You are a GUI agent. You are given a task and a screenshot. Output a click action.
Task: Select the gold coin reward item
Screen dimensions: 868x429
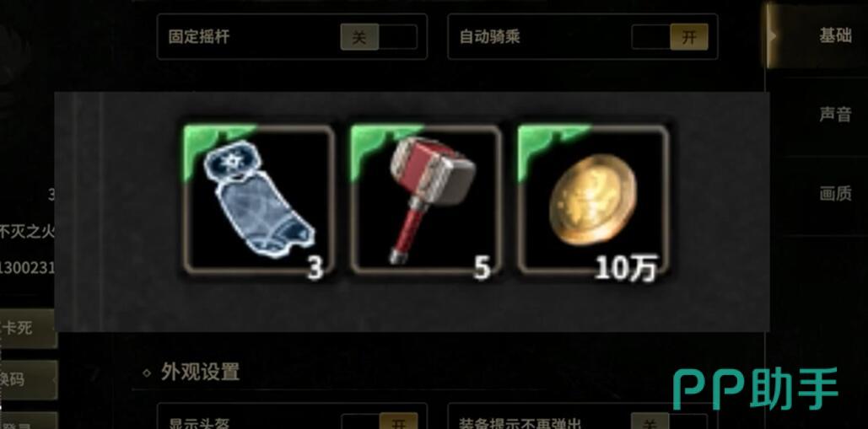click(x=594, y=200)
